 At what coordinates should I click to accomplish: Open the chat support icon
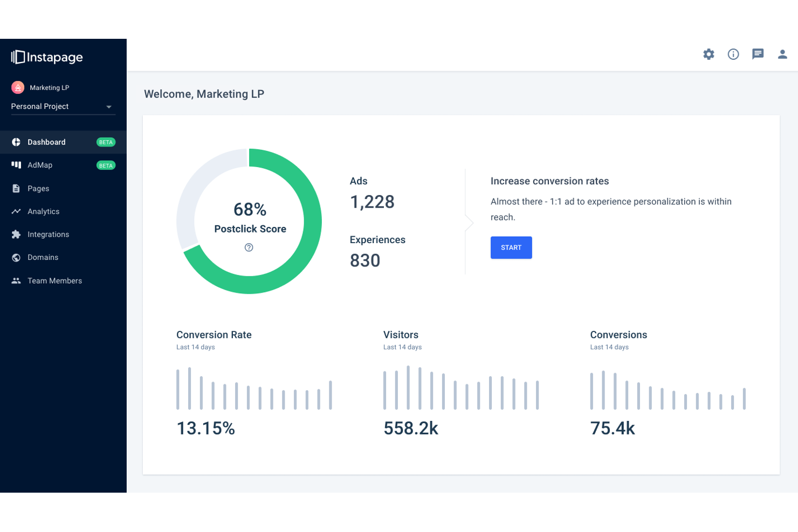pos(758,54)
